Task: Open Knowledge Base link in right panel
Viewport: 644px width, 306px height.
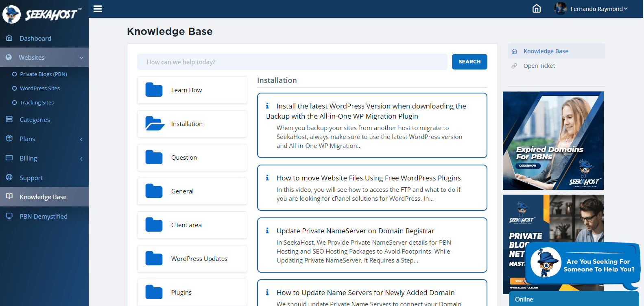Action: click(546, 51)
